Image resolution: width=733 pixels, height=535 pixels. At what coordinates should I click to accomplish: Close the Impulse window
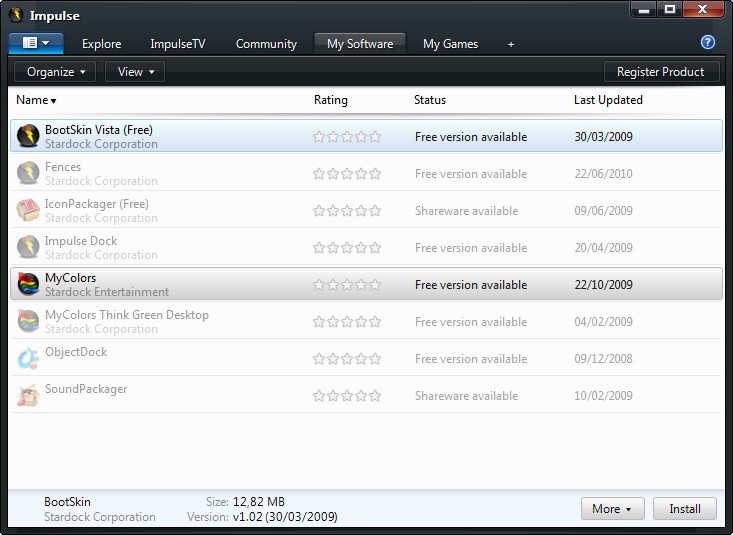[x=703, y=9]
